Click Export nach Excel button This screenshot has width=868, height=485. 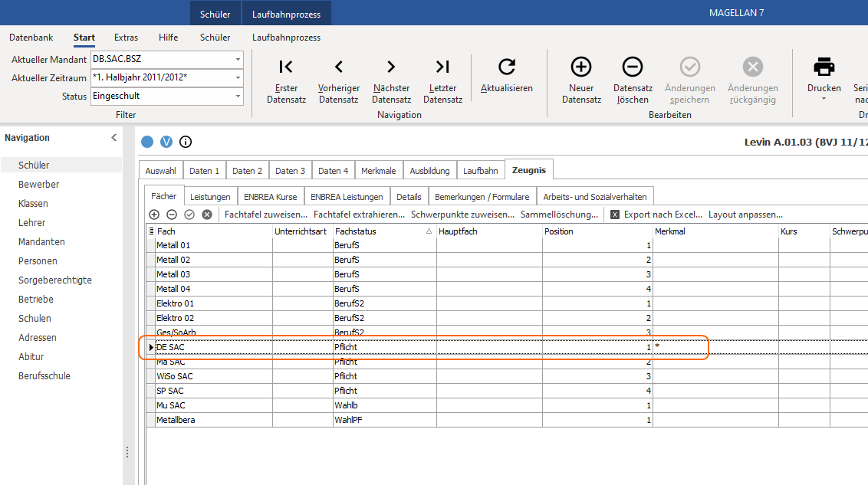[656, 215]
